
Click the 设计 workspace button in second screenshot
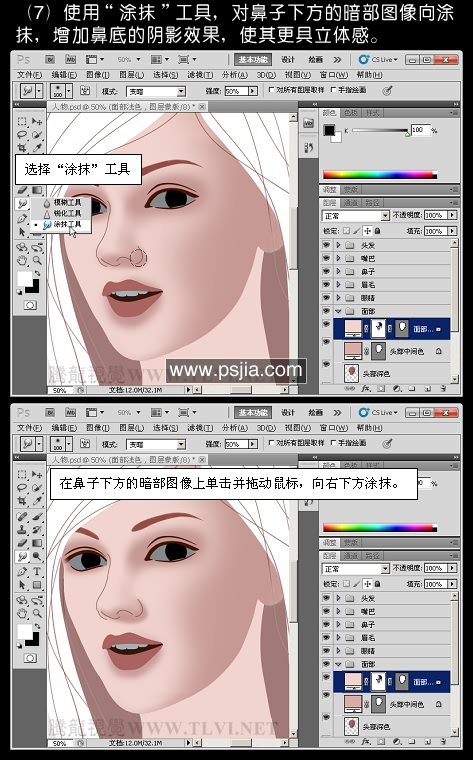pos(288,412)
